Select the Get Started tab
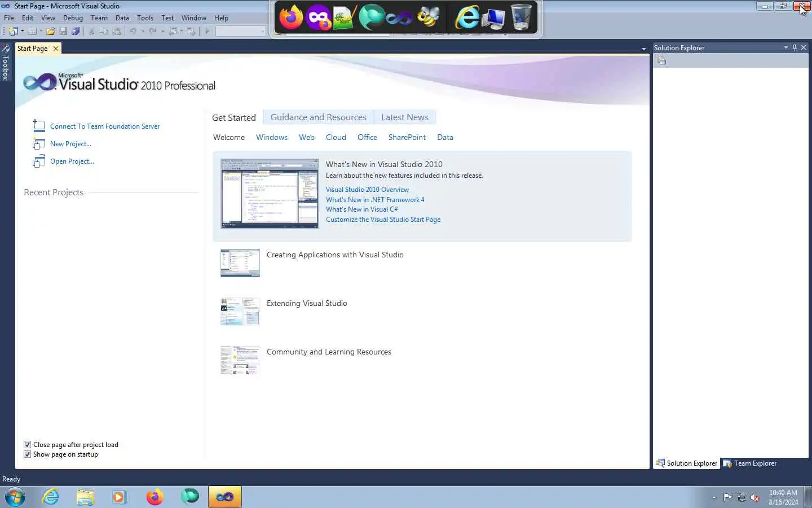 click(234, 117)
